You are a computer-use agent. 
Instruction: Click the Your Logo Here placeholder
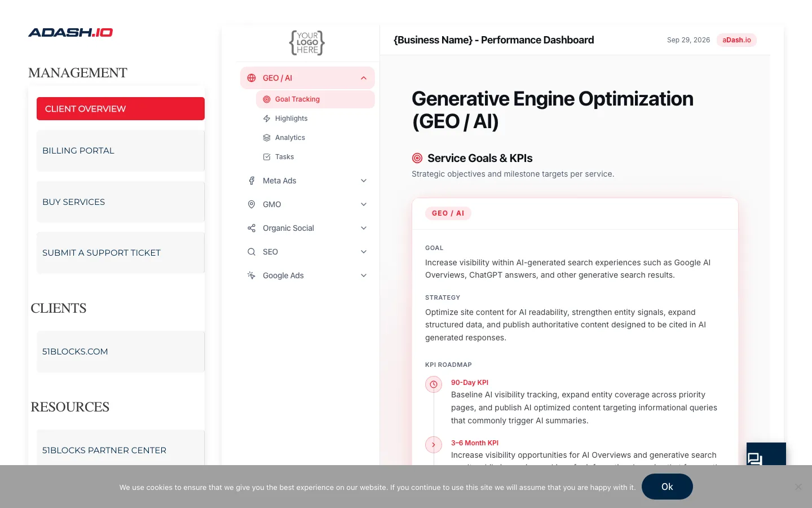307,43
